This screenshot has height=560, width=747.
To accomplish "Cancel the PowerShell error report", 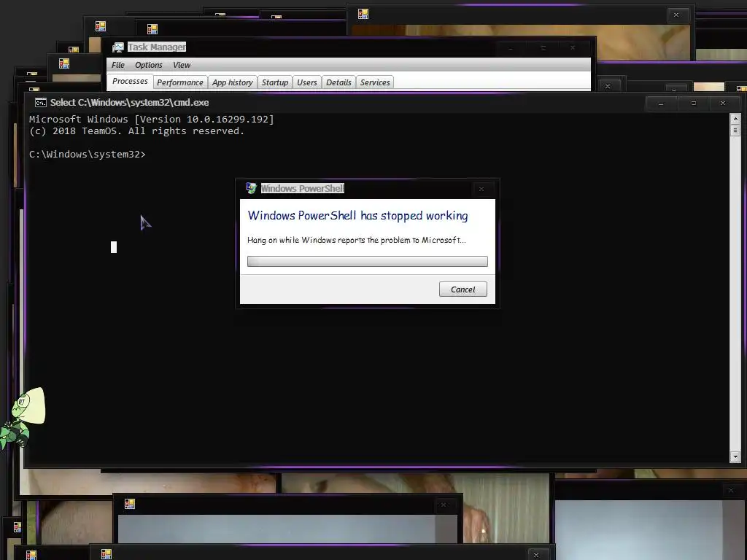I will (462, 289).
